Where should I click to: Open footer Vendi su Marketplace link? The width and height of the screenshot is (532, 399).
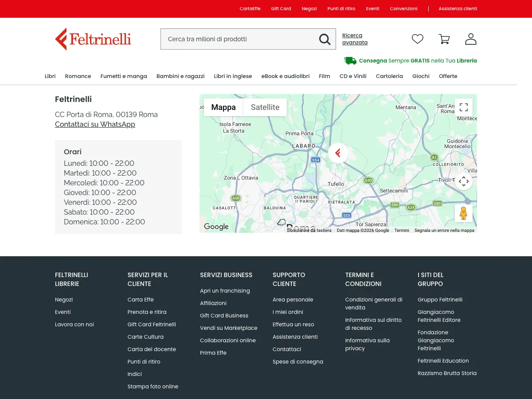(229, 328)
